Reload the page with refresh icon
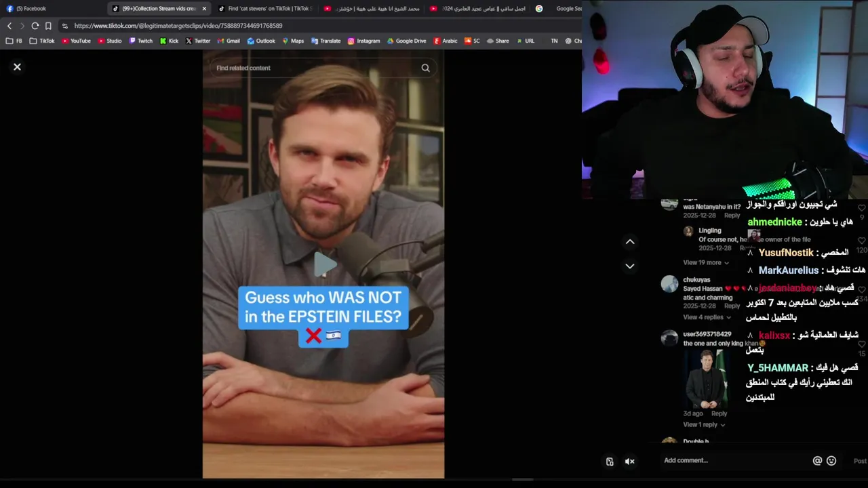The height and width of the screenshot is (488, 868). [35, 26]
